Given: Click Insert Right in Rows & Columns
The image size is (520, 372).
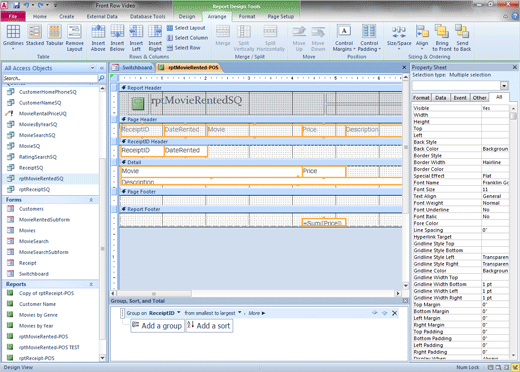Looking at the screenshot, I should (155, 38).
